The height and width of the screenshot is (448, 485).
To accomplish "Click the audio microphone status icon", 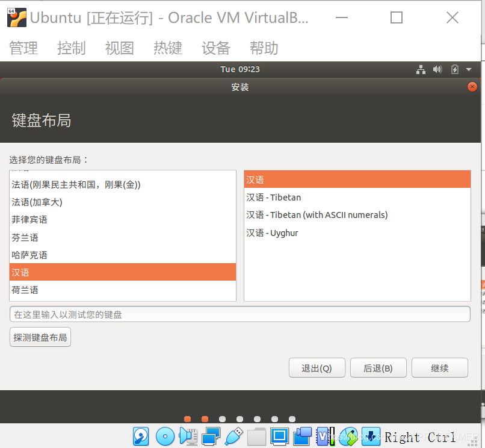I will pyautogui.click(x=188, y=437).
